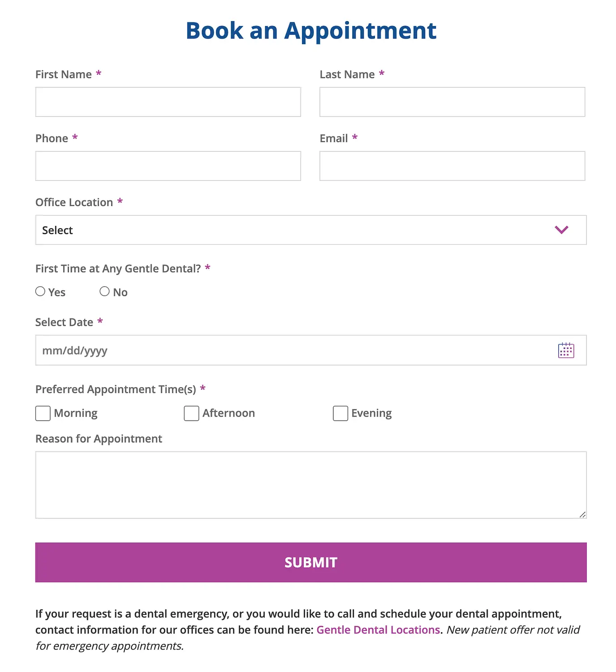Click the purple chevron in Office Location
The height and width of the screenshot is (672, 616).
561,230
